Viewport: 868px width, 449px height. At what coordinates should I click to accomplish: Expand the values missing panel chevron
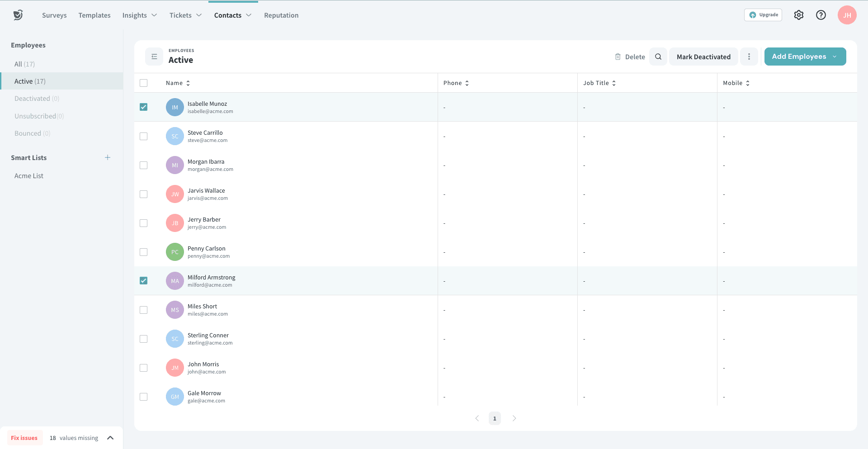[110, 438]
